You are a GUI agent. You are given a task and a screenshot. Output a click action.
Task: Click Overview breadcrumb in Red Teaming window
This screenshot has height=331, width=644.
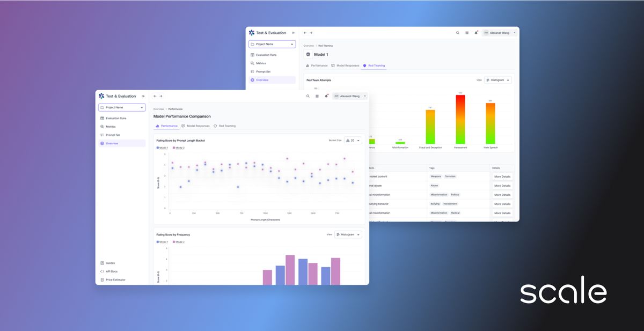tap(309, 46)
